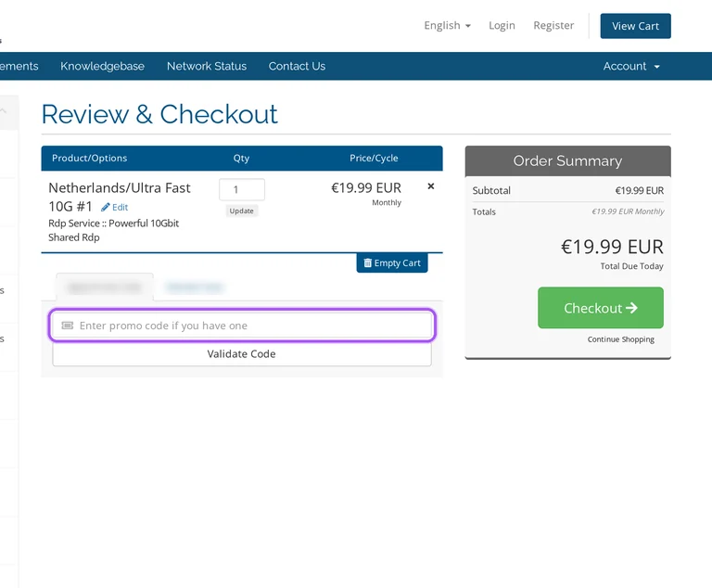Focus the quantity input field
Image resolution: width=712 pixels, height=588 pixels.
click(242, 189)
